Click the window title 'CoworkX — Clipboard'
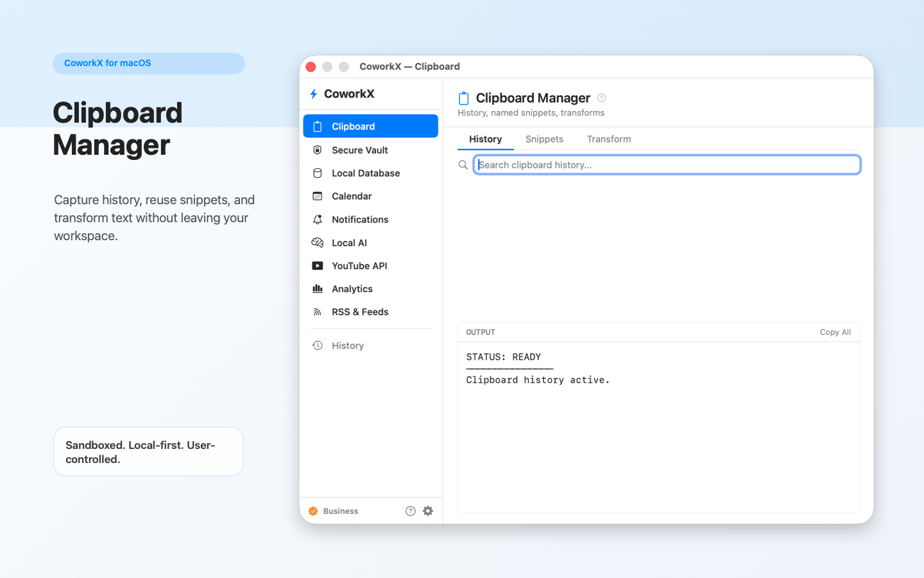This screenshot has height=578, width=924. 409,67
